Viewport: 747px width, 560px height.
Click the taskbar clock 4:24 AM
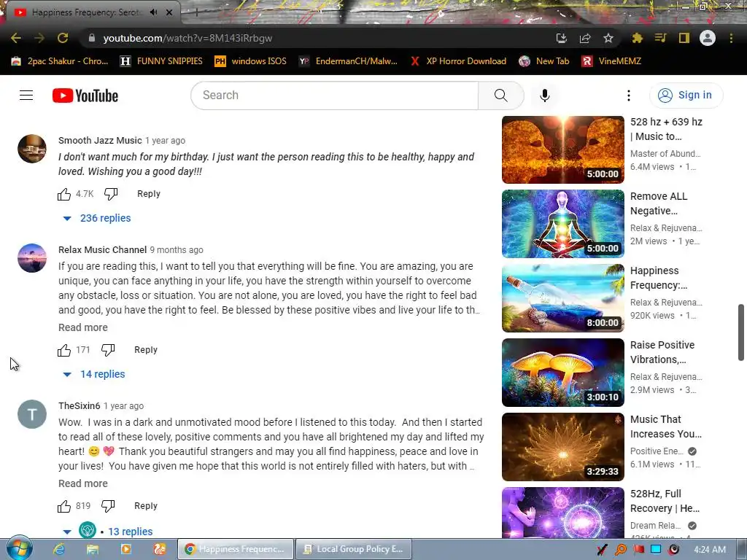pos(710,550)
